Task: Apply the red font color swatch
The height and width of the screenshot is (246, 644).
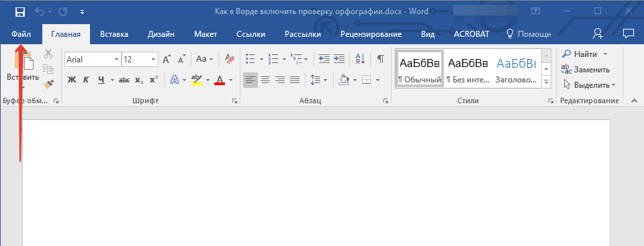Action: tap(220, 80)
